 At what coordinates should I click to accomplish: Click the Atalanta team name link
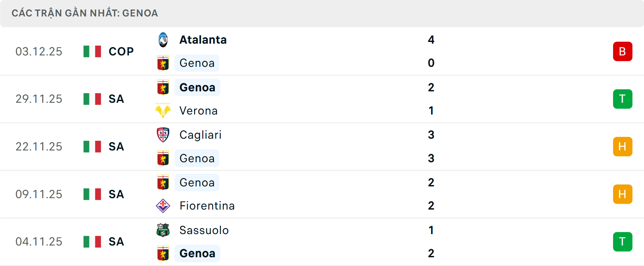click(x=203, y=39)
